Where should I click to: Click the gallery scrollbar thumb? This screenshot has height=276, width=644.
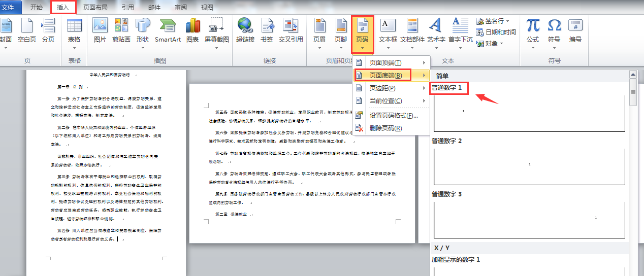pyautogui.click(x=633, y=92)
